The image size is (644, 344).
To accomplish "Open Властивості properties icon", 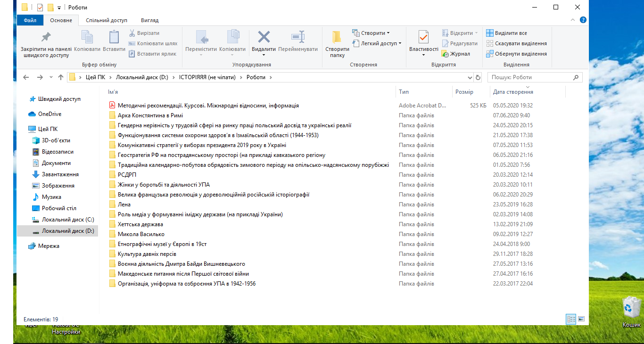I will 423,37.
